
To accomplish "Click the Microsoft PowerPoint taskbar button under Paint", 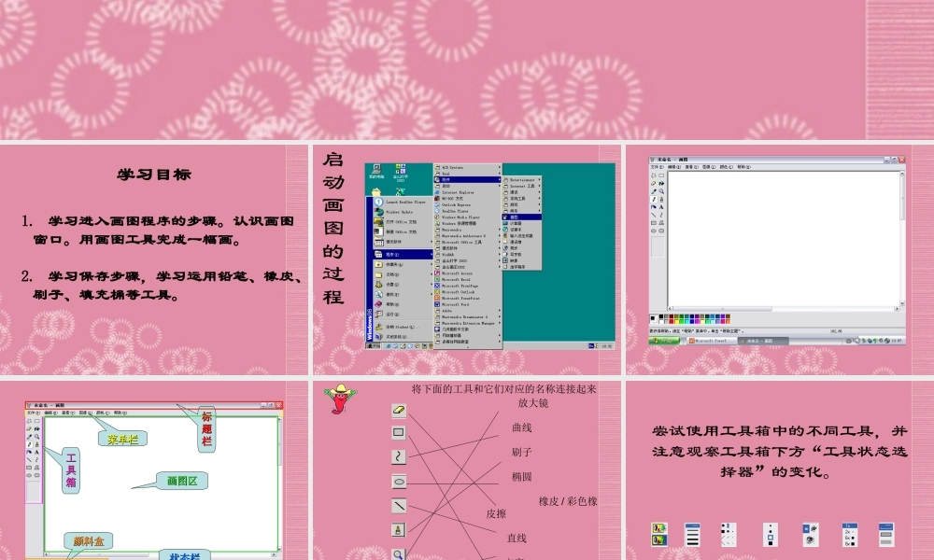I will (x=711, y=341).
